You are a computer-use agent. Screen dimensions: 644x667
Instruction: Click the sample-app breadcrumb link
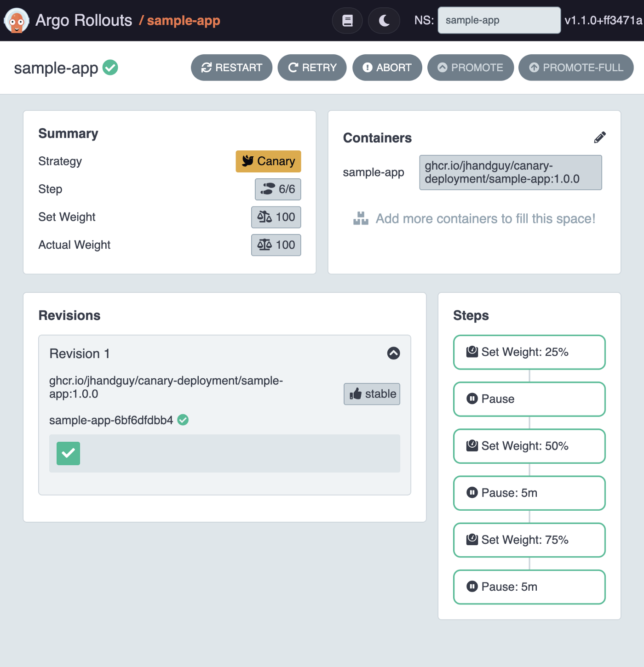click(x=184, y=20)
